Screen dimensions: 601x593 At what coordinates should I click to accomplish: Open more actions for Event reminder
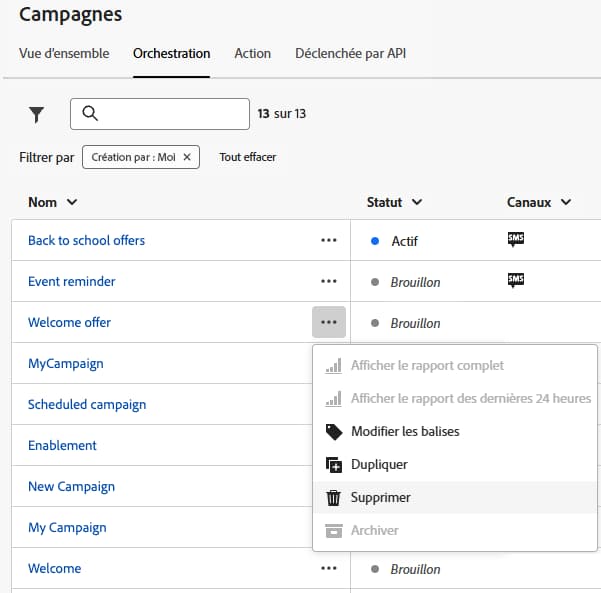tap(328, 281)
